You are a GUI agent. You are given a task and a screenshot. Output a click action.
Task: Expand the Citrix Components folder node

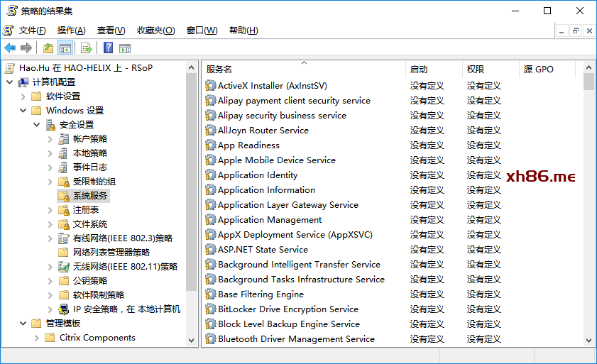pos(36,338)
